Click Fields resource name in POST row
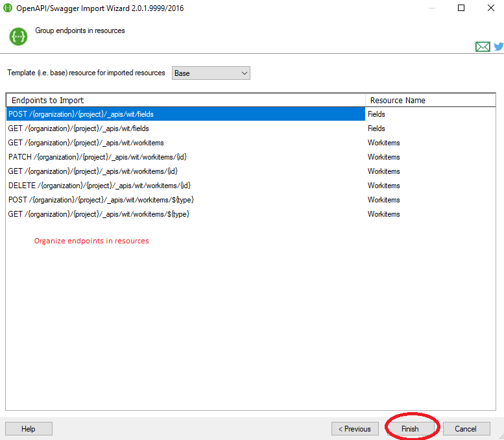The image size is (504, 440). point(376,114)
